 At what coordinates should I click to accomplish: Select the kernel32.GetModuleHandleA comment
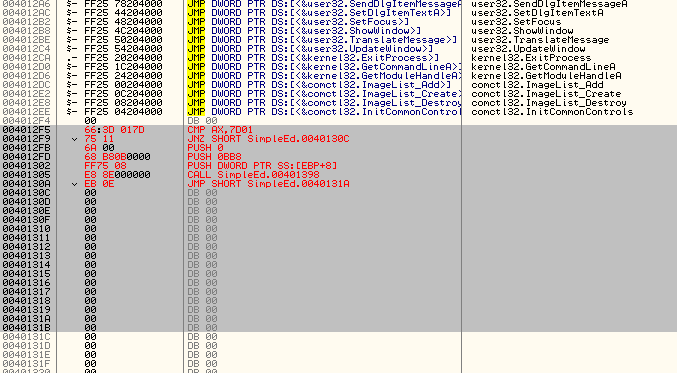coord(546,76)
